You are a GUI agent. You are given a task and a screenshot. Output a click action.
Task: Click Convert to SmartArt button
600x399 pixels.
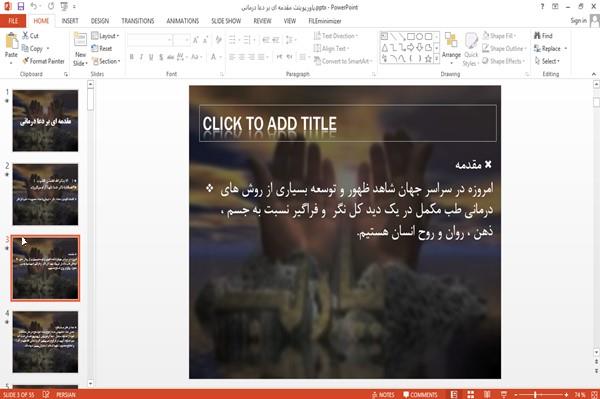tap(343, 61)
